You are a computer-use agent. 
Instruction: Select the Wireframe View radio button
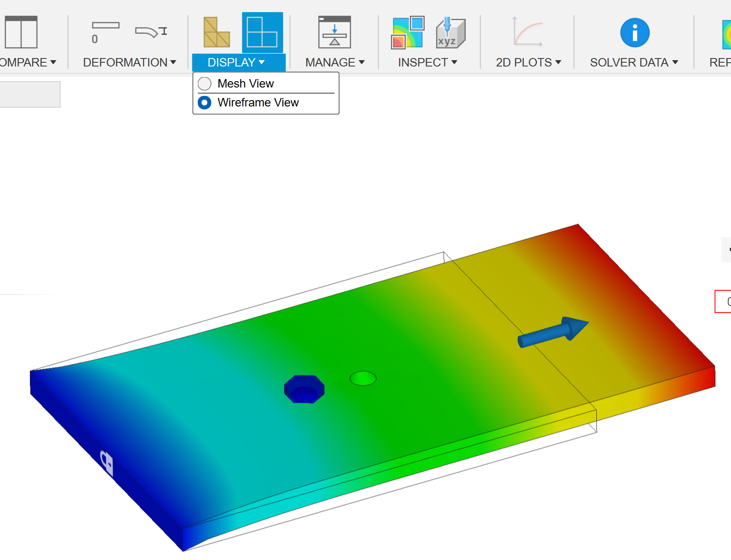click(204, 102)
